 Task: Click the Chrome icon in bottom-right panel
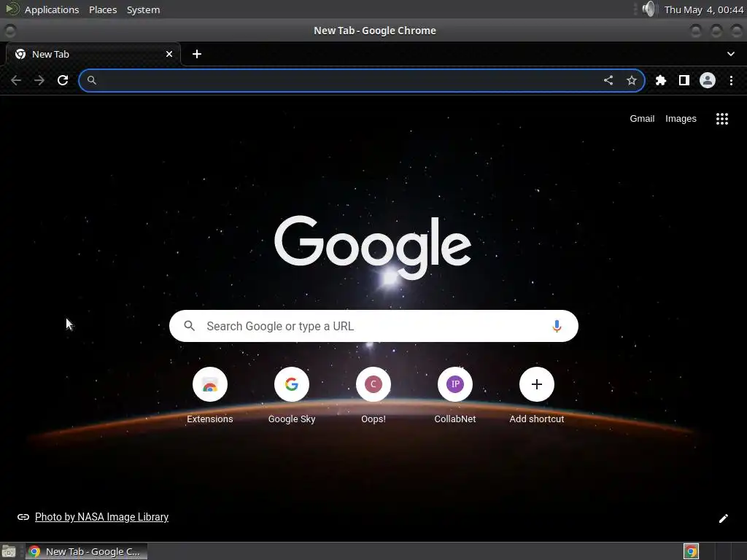[x=692, y=551]
